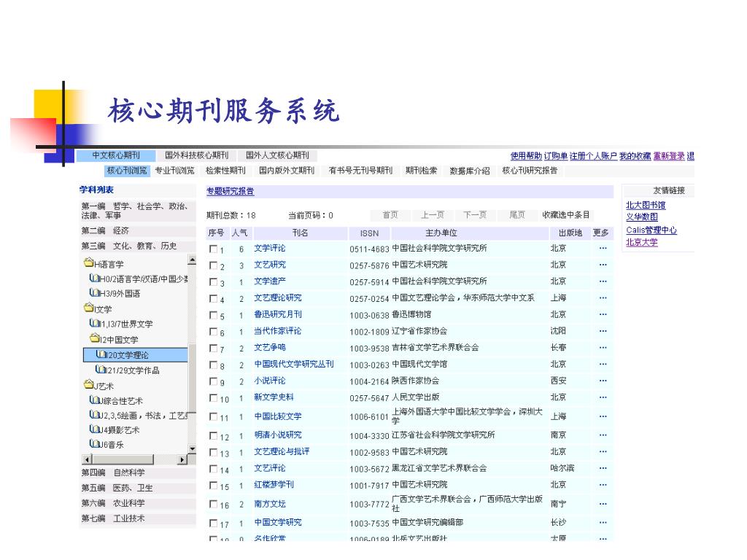Expand the 第四编 自然科学 section
The image size is (747, 560).
137,472
